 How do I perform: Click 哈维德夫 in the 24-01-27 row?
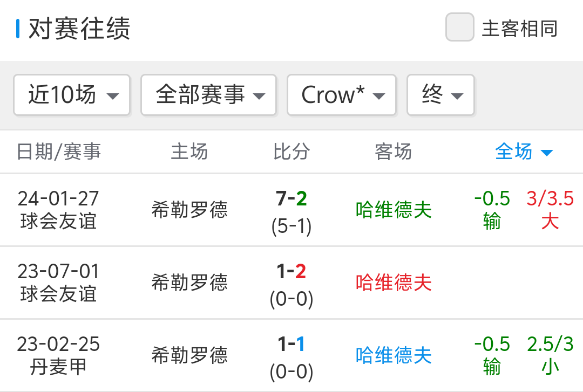click(x=394, y=210)
